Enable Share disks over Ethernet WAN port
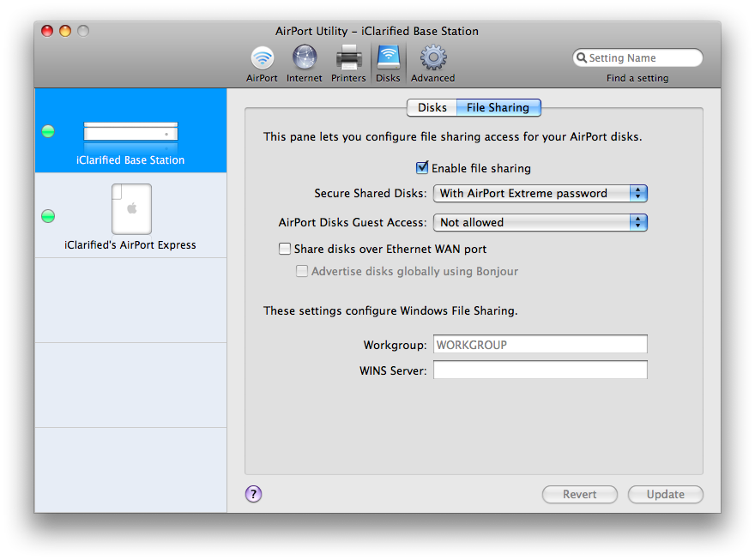 [285, 250]
